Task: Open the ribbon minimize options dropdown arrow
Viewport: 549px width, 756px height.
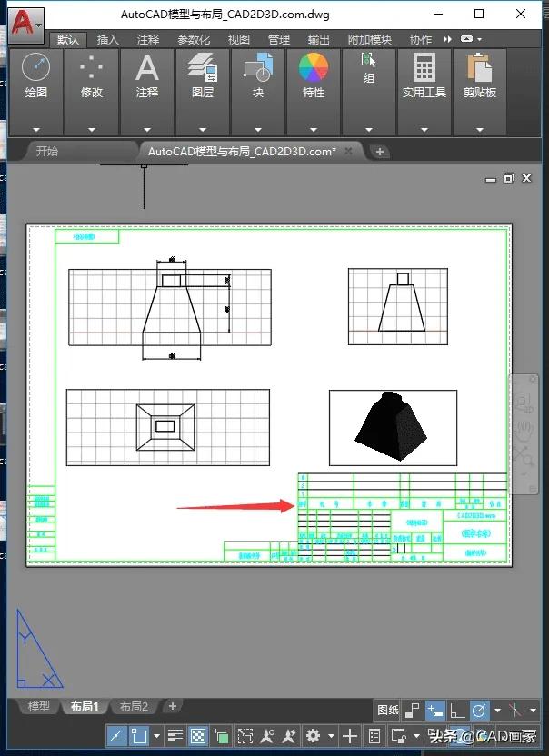Action: point(480,40)
